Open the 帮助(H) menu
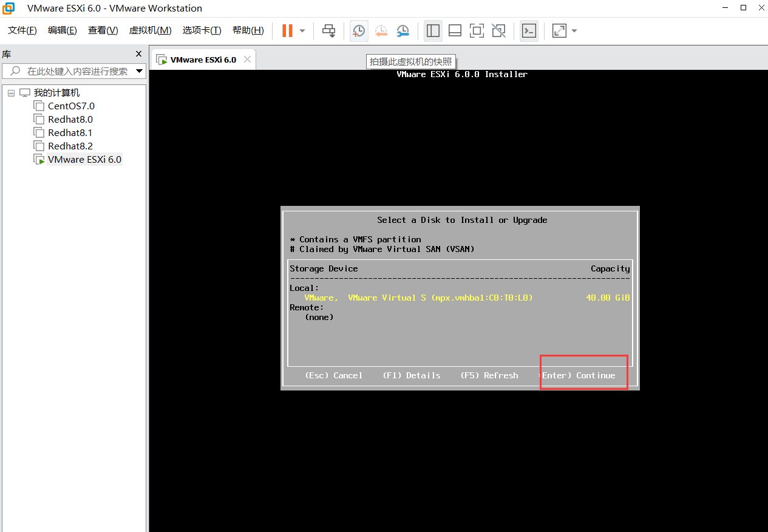Image resolution: width=768 pixels, height=532 pixels. tap(248, 30)
